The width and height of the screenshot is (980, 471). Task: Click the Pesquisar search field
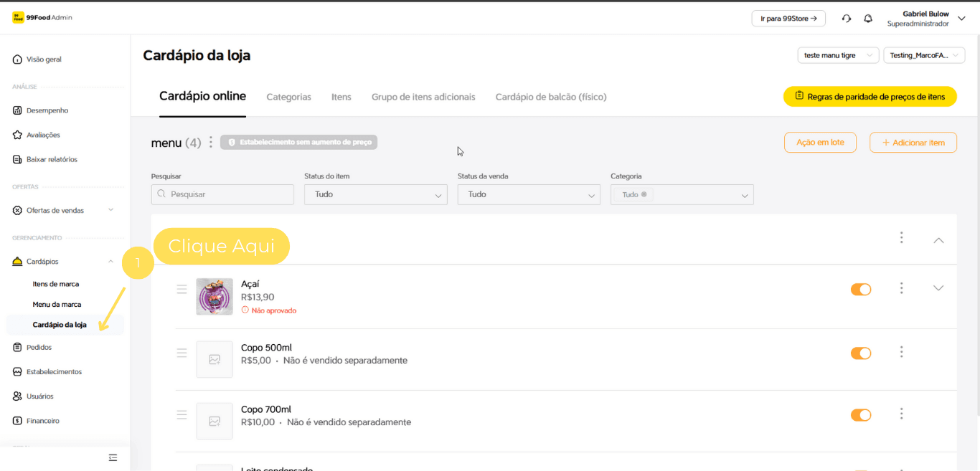tap(222, 194)
